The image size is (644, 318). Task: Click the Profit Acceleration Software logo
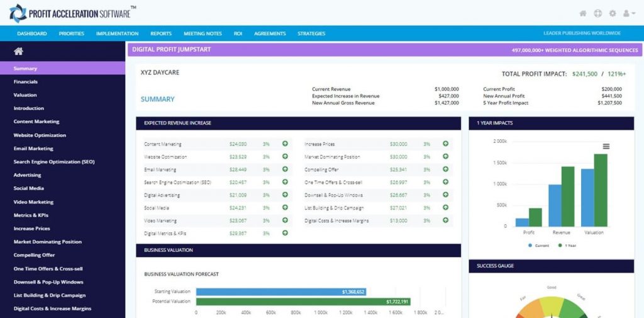tap(72, 13)
